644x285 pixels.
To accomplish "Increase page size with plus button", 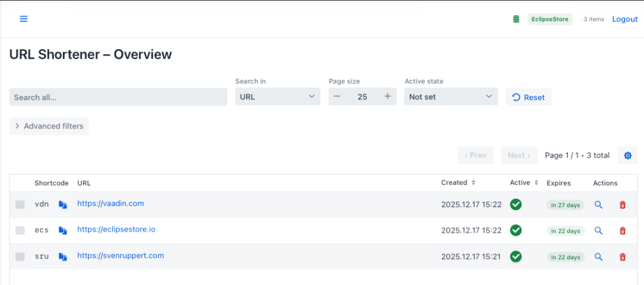I will (x=387, y=97).
